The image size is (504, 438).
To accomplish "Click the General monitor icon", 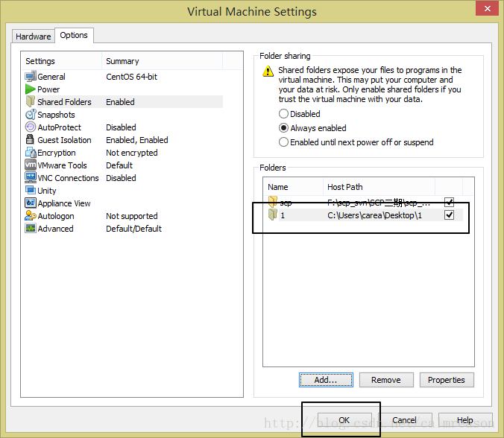I will pos(31,77).
